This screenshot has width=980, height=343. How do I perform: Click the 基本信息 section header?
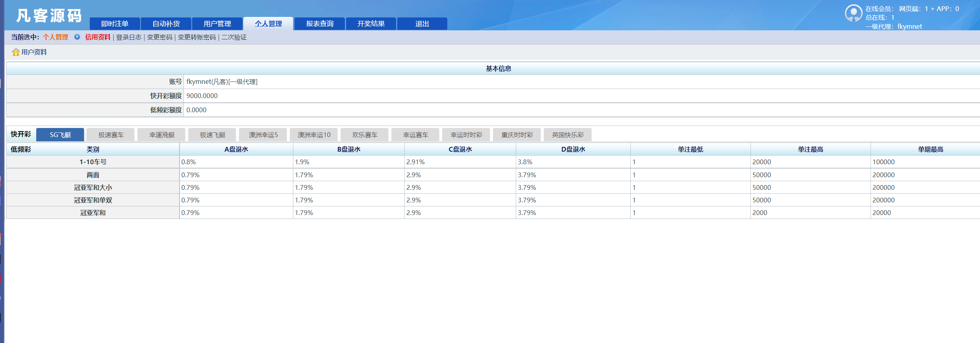tap(498, 69)
